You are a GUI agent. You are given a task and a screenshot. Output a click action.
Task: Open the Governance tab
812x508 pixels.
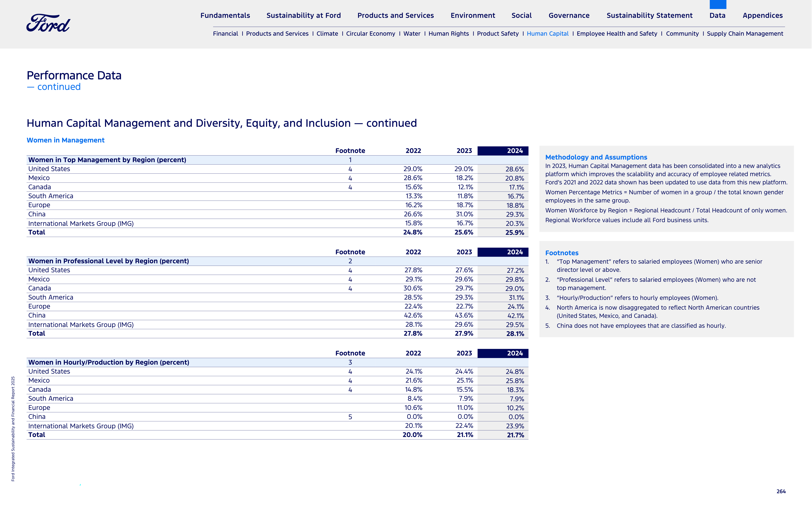[x=569, y=15]
